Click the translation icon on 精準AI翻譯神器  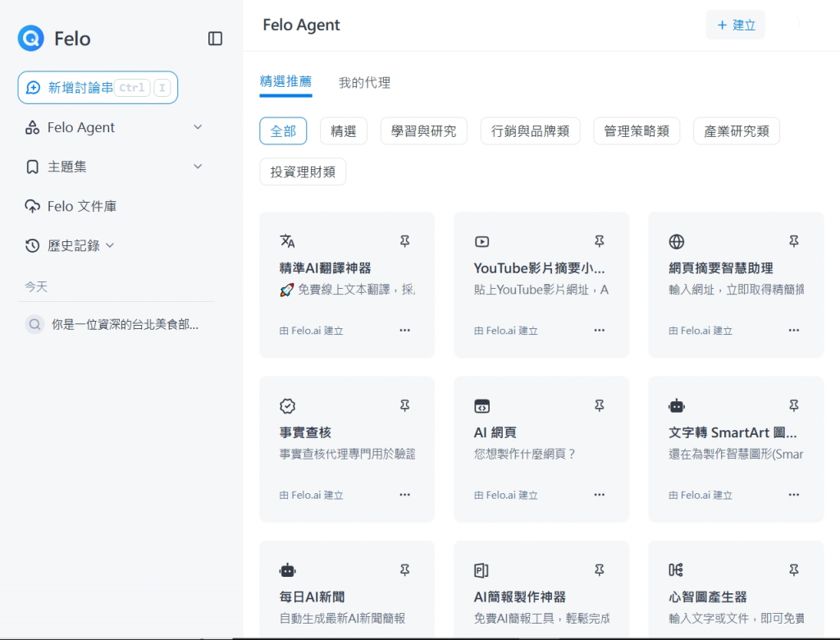[x=287, y=241]
